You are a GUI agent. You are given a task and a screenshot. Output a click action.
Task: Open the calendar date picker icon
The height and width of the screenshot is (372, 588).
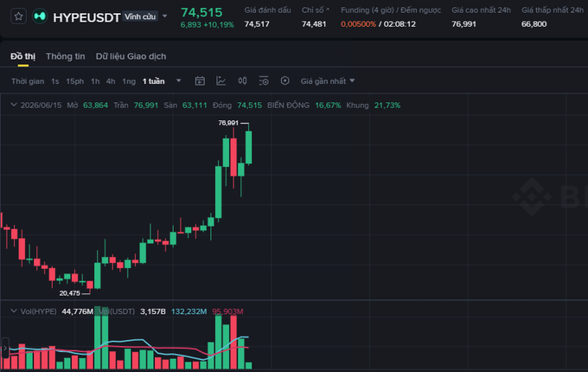coord(200,80)
